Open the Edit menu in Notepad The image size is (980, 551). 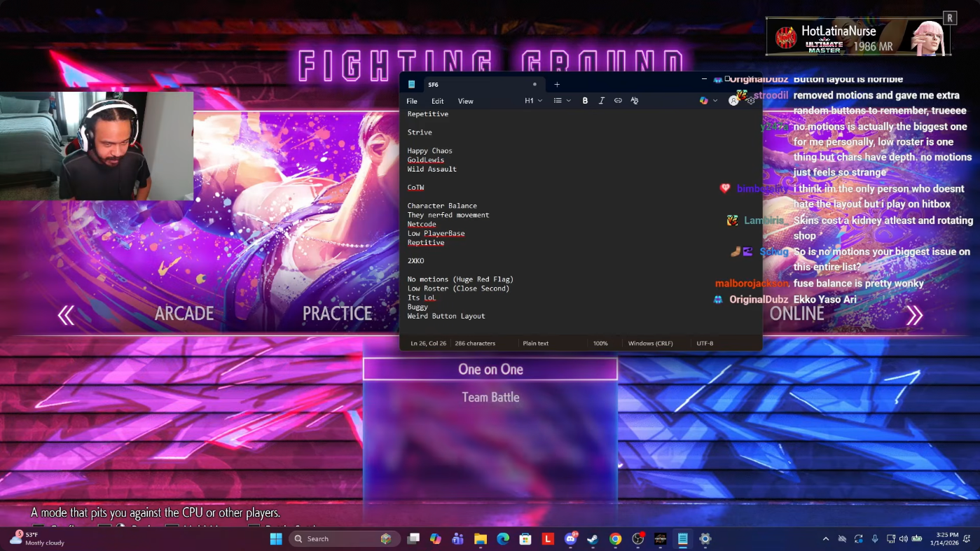438,101
